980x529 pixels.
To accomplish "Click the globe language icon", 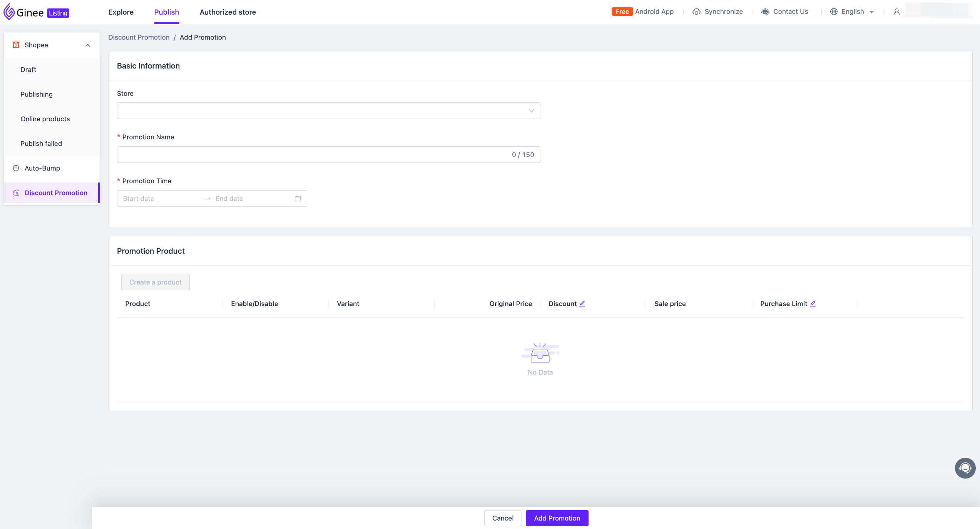I will click(x=834, y=12).
